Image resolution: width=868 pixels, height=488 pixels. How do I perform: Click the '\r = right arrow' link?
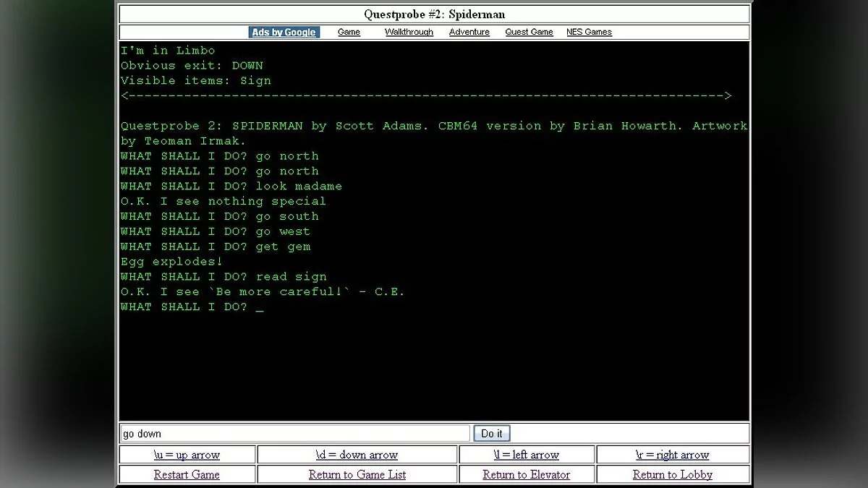(673, 455)
